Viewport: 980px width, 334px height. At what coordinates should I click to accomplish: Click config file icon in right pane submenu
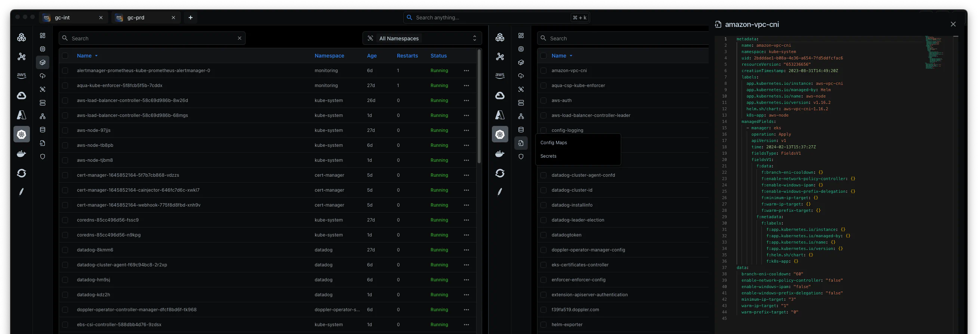[521, 143]
